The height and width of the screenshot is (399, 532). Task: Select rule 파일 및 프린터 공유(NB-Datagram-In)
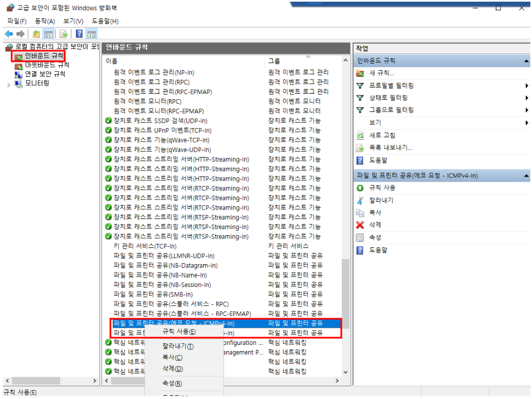pos(166,265)
